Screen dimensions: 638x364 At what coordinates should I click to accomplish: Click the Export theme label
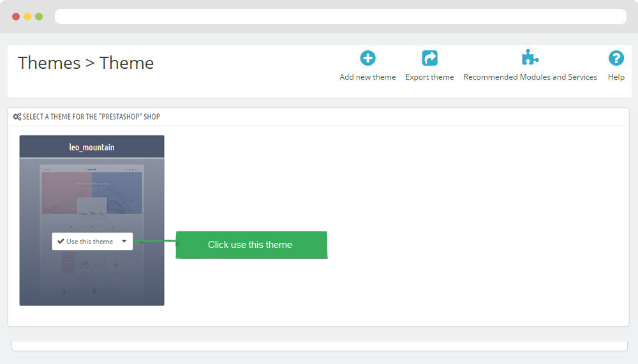(429, 77)
